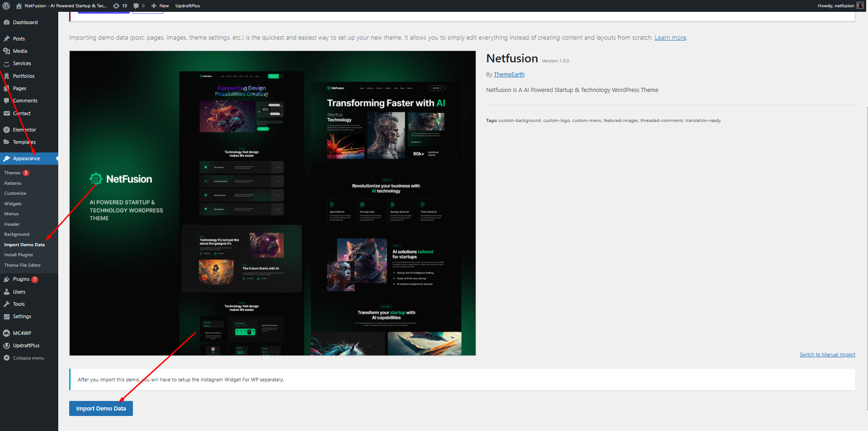Click NetFusion site title in admin bar
This screenshot has height=431, width=868.
tap(66, 6)
